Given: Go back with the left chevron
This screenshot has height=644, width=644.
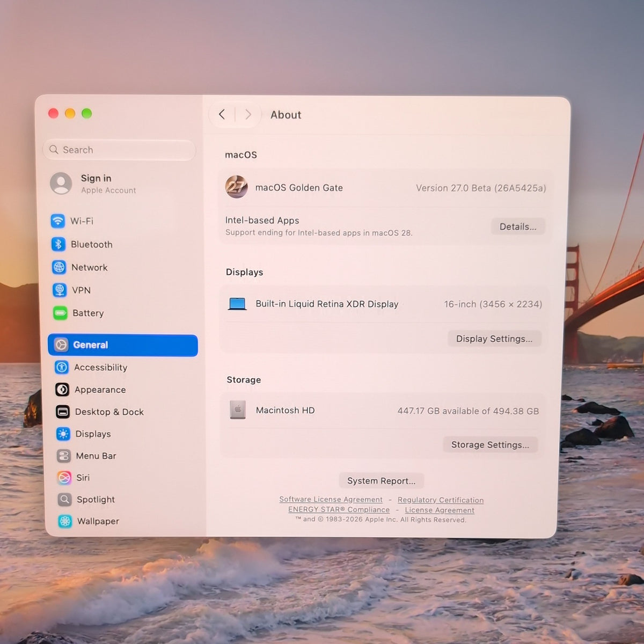Looking at the screenshot, I should [222, 114].
